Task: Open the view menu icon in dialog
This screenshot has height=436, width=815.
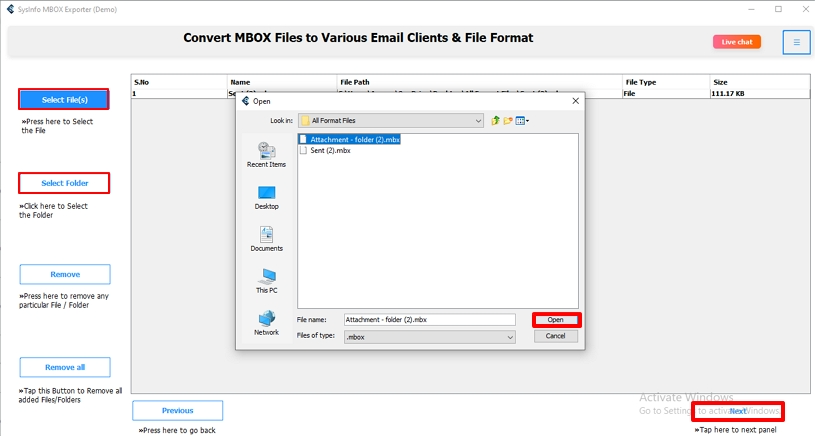Action: (x=522, y=121)
